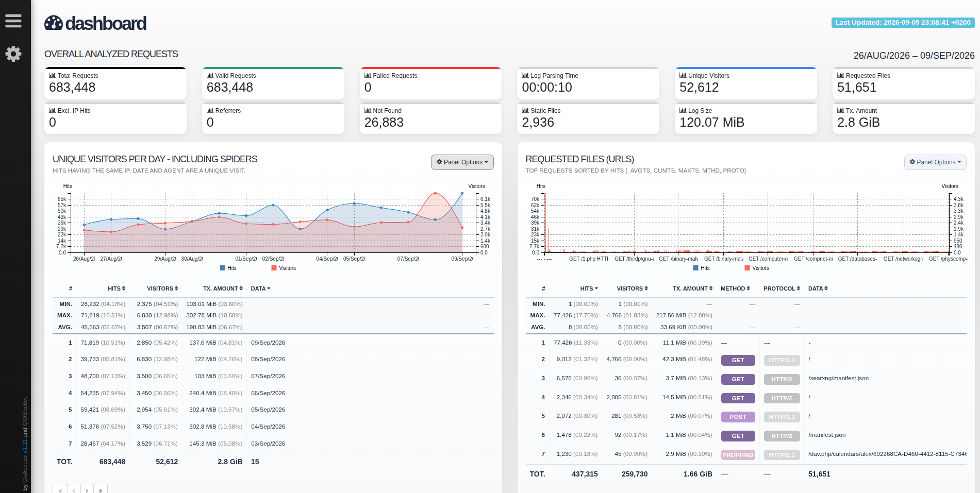Click the Log Parsing Time chart icon
The image size is (980, 493).
click(525, 75)
